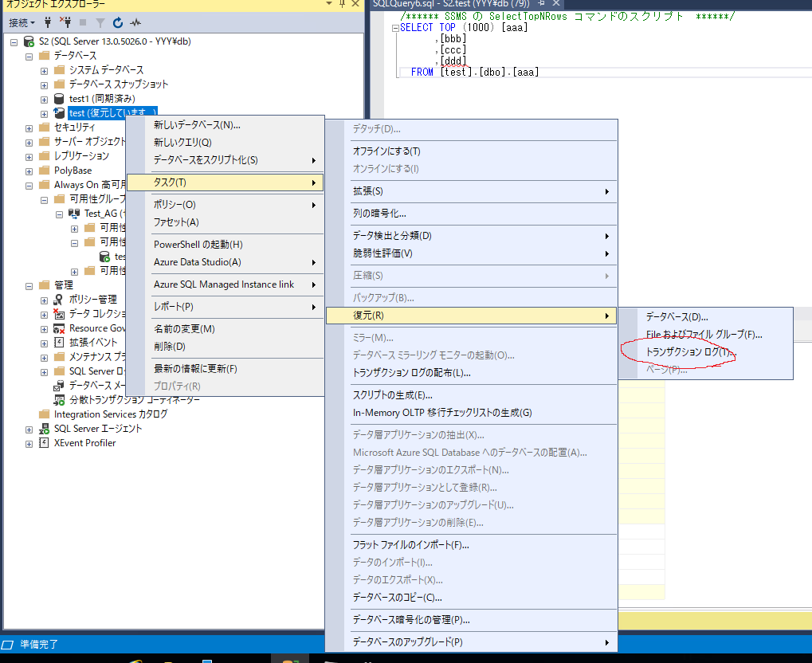
Task: Click the Stop square icon in Object Explorer toolbar
Action: click(83, 22)
